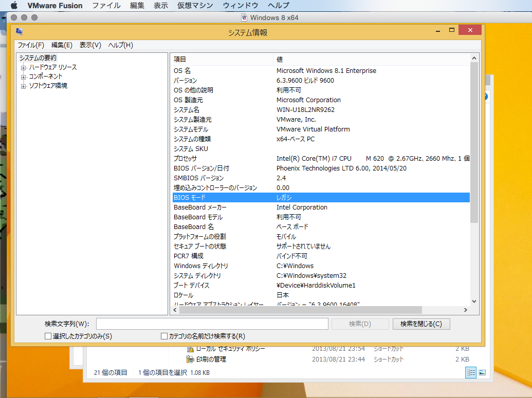Click macOS red close button of VM window
The height and width of the screenshot is (398, 532).
tap(14, 17)
